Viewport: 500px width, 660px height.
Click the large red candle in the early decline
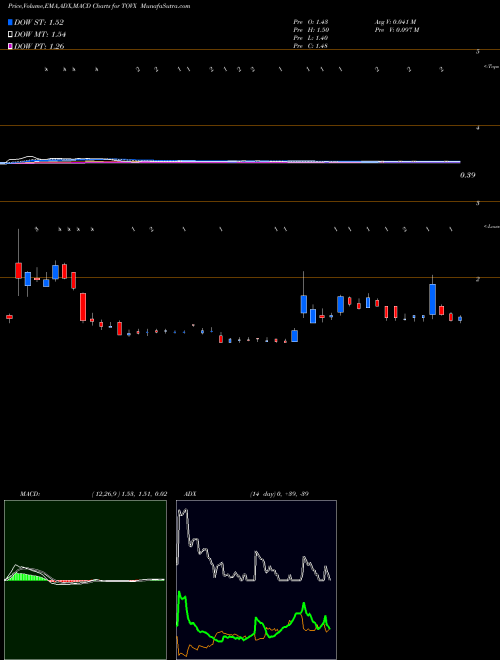(x=83, y=307)
